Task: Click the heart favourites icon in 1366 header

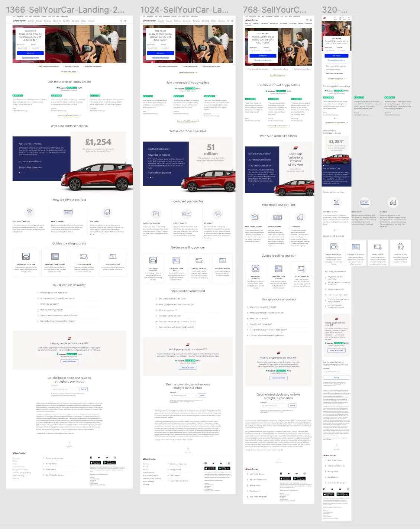Action: 121,21
